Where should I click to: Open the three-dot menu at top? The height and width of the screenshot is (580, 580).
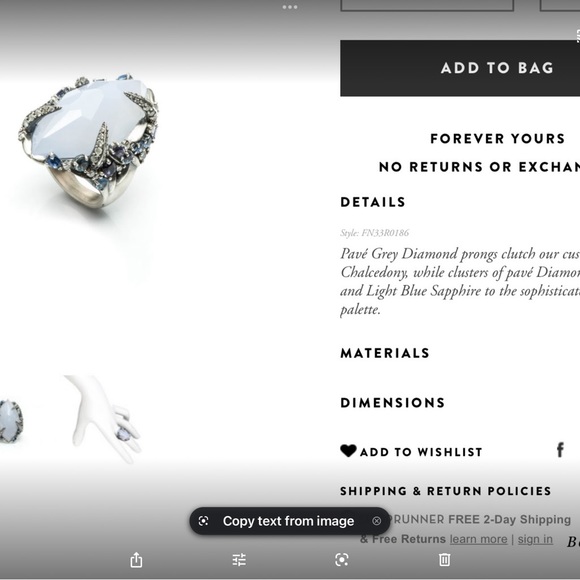[x=290, y=7]
